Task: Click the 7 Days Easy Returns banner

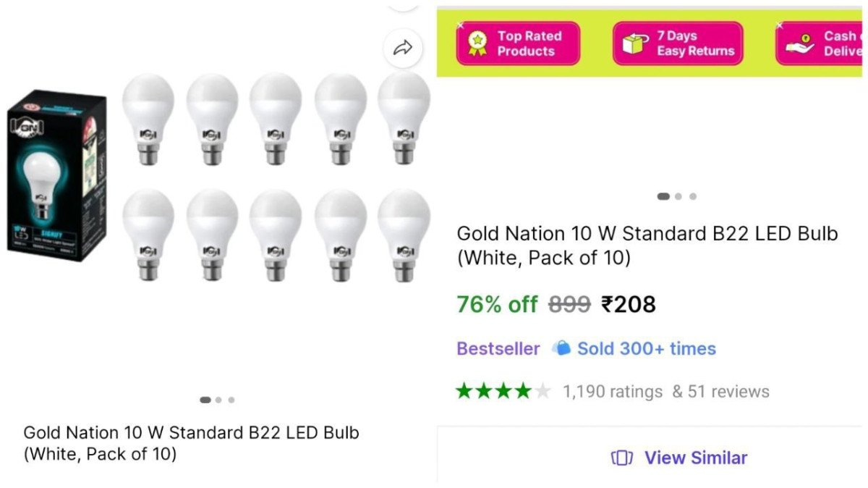Action: point(678,43)
